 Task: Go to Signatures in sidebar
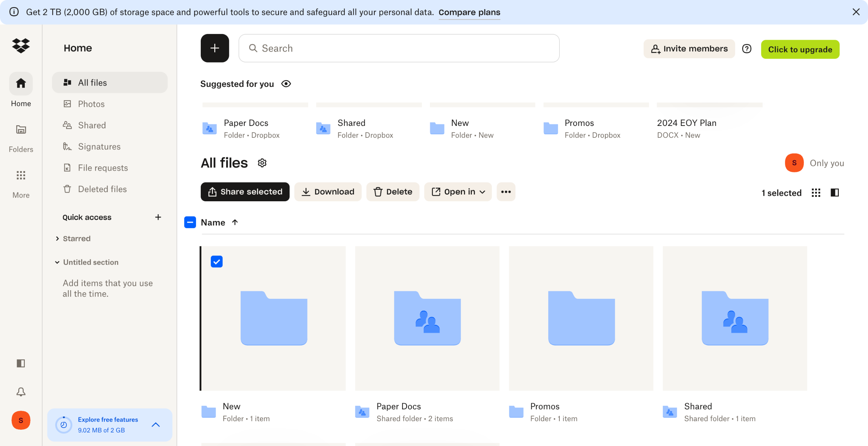point(99,147)
